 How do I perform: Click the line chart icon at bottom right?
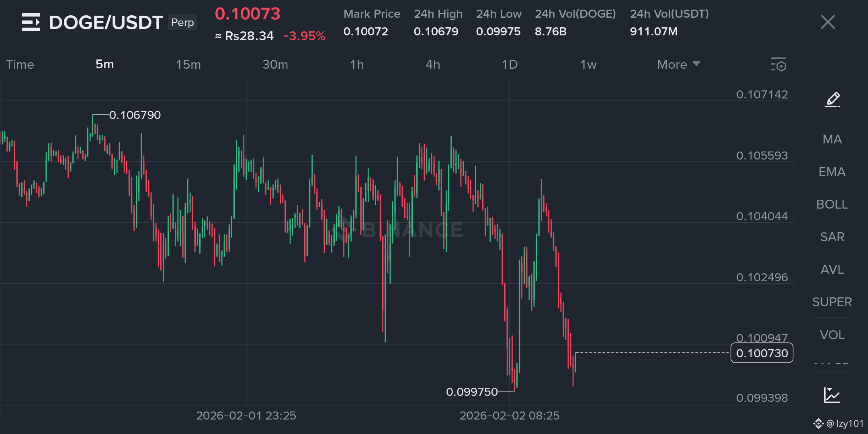(832, 395)
